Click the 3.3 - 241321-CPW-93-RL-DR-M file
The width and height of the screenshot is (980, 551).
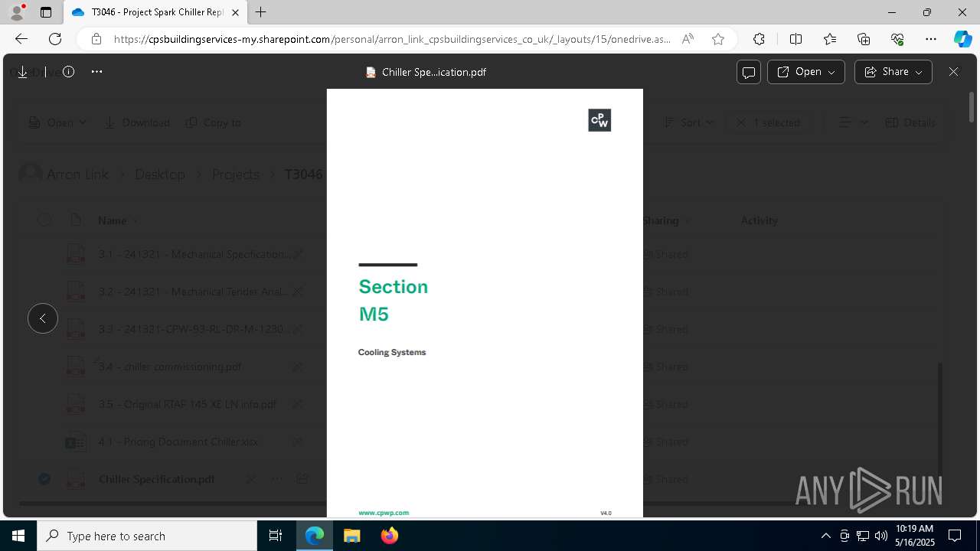point(194,329)
